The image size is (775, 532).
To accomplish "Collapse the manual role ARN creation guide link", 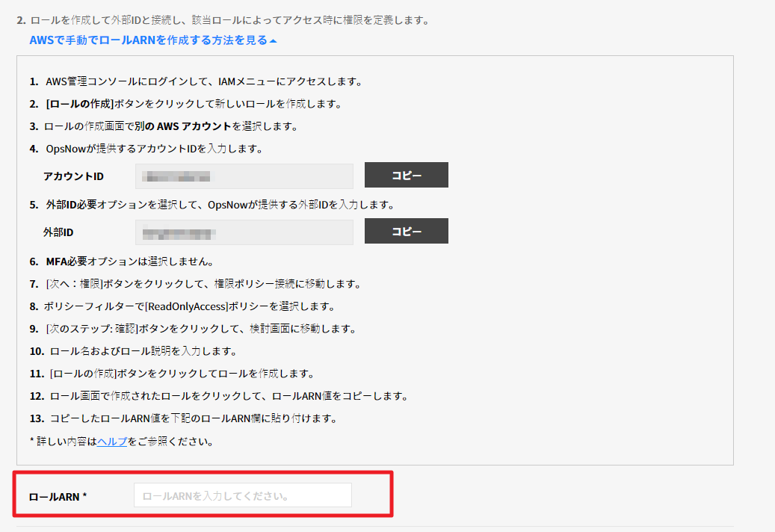I will point(148,40).
